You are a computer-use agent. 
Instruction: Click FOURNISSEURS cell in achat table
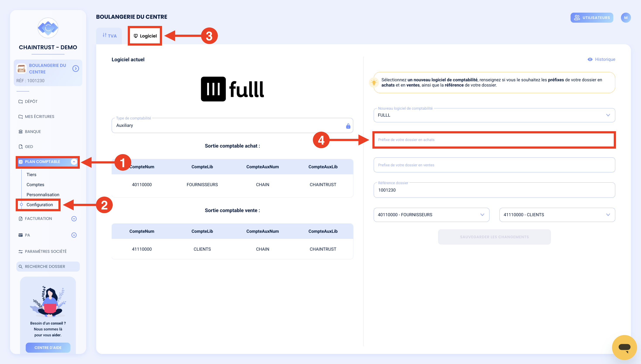202,184
